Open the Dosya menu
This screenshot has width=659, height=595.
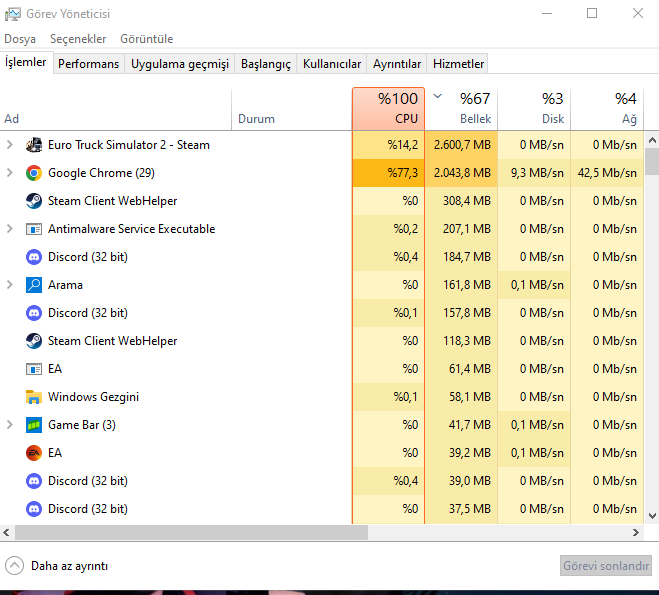tap(20, 39)
